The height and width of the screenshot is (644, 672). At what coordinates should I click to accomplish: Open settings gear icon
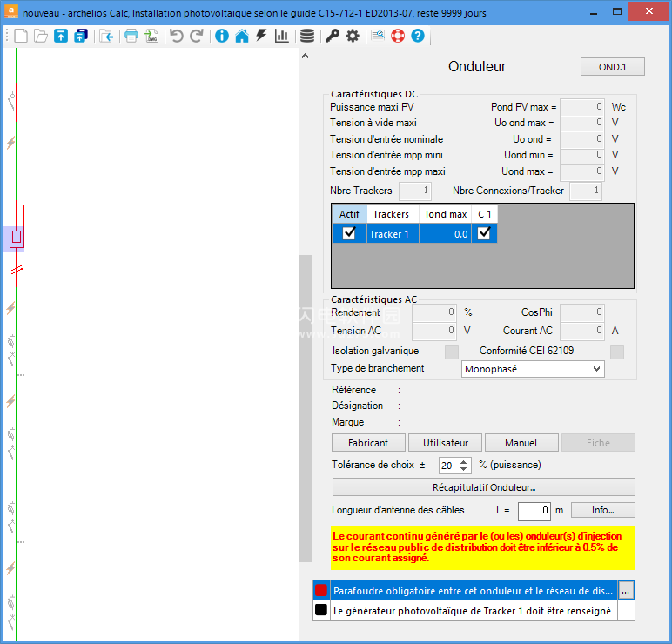pos(353,36)
